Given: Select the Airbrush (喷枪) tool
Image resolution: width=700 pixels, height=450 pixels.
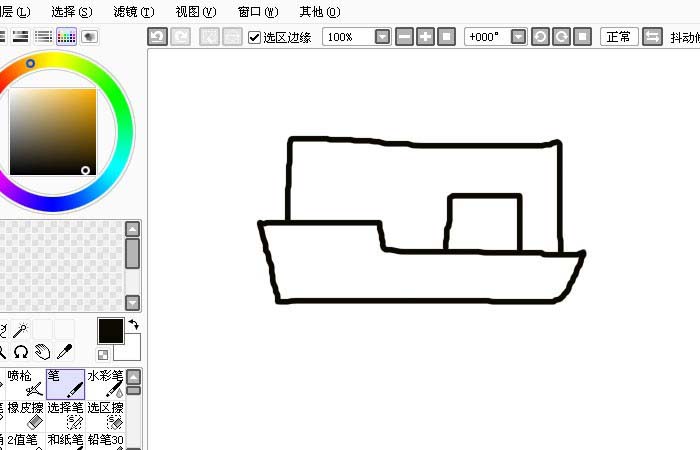Looking at the screenshot, I should 21,383.
